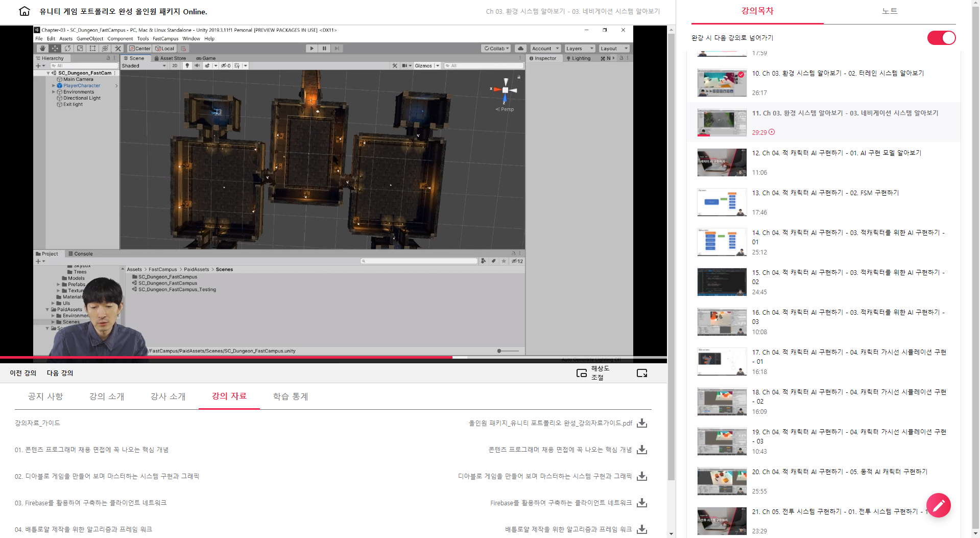Screen dimensions: 980x538
Task: Open Unity Layout dropdown
Action: [x=613, y=49]
